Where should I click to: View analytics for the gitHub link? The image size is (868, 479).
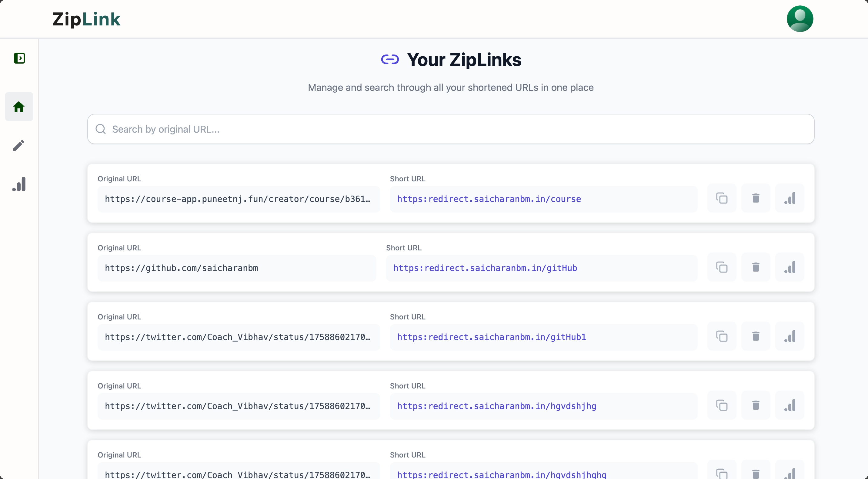(x=790, y=267)
